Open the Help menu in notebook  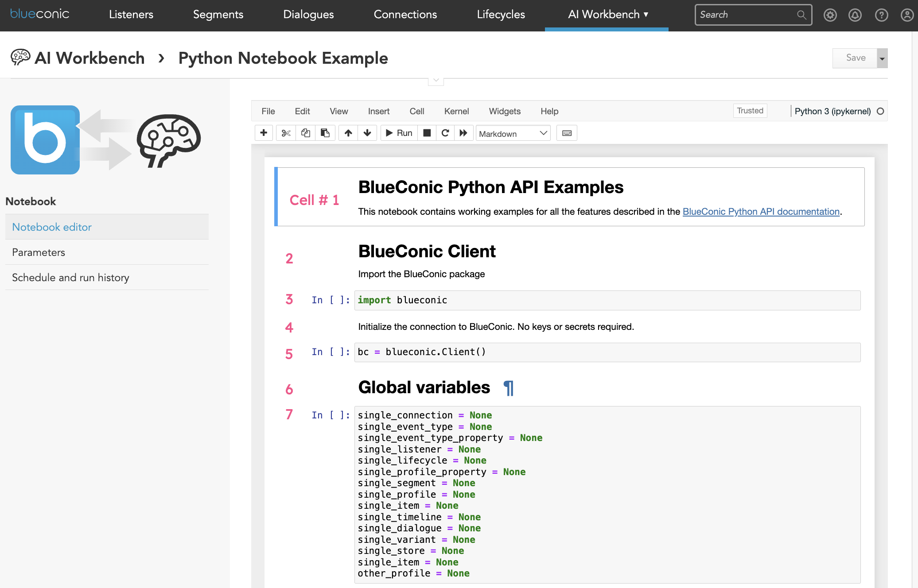(549, 111)
